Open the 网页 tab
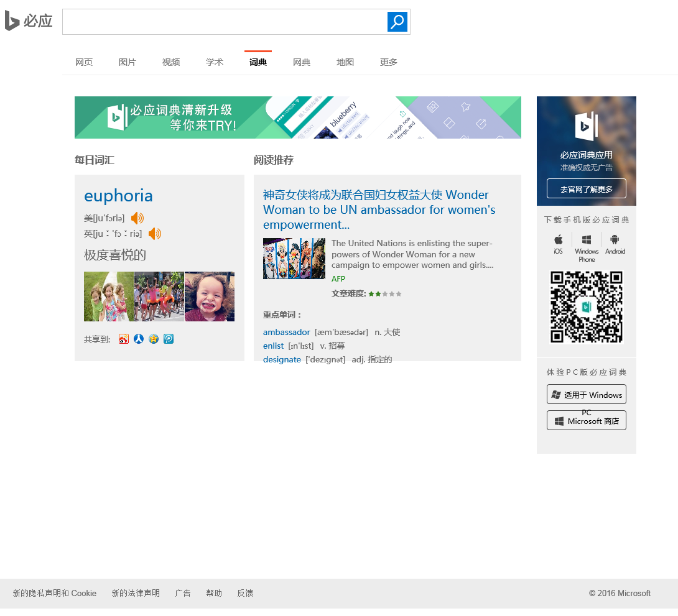Viewport: 678px width, 616px height. (x=84, y=62)
